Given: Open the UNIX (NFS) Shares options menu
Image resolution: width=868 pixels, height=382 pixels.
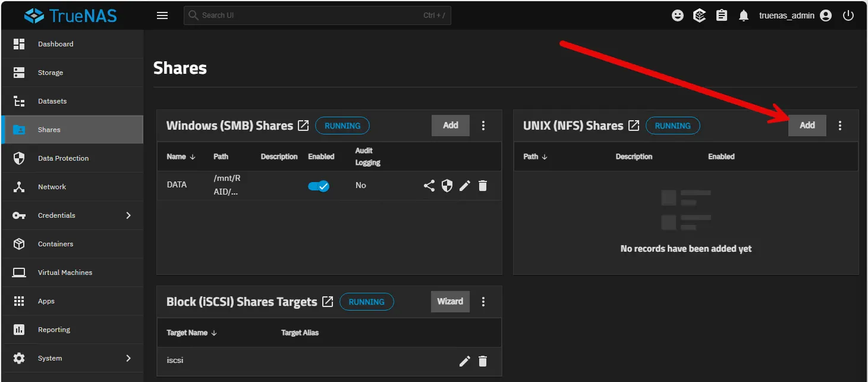Looking at the screenshot, I should [x=840, y=126].
